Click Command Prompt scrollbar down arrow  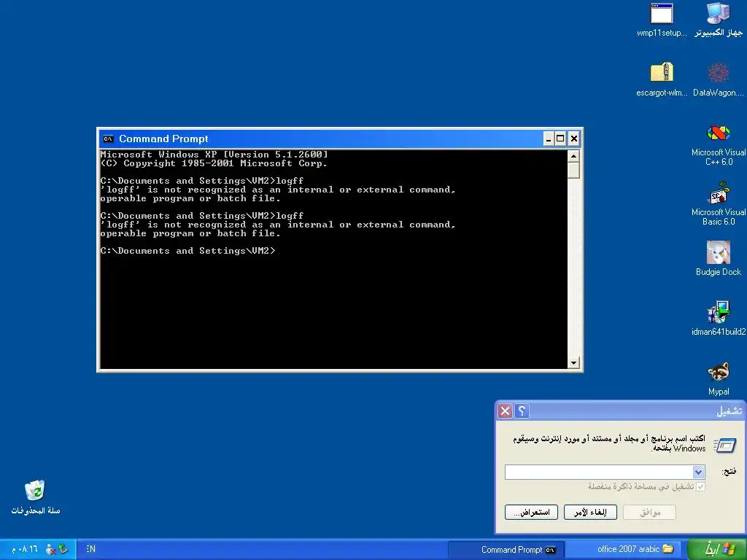tap(573, 363)
